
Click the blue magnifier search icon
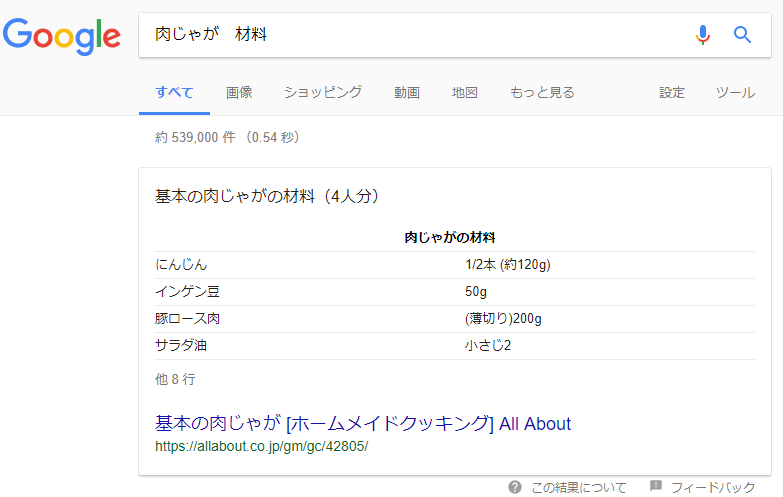(742, 35)
